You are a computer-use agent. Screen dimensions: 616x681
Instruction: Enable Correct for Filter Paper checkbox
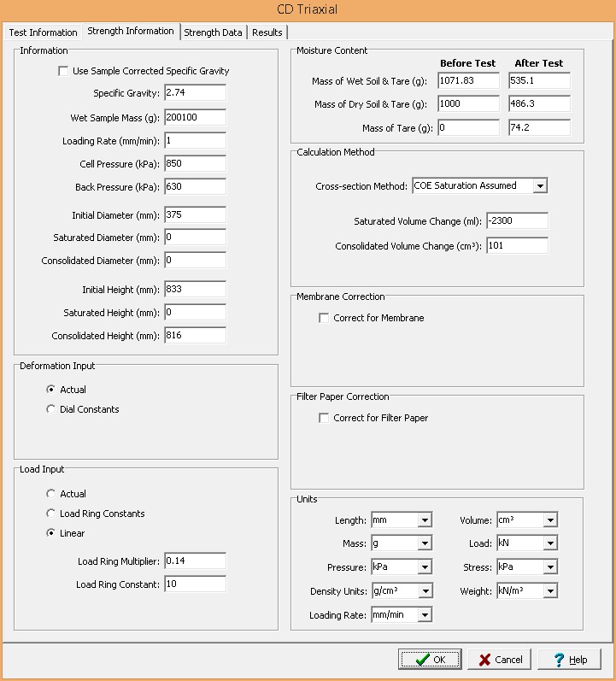coord(324,419)
